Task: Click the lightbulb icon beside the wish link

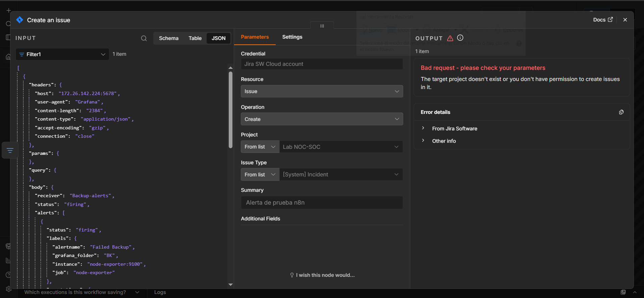Action: [292, 275]
